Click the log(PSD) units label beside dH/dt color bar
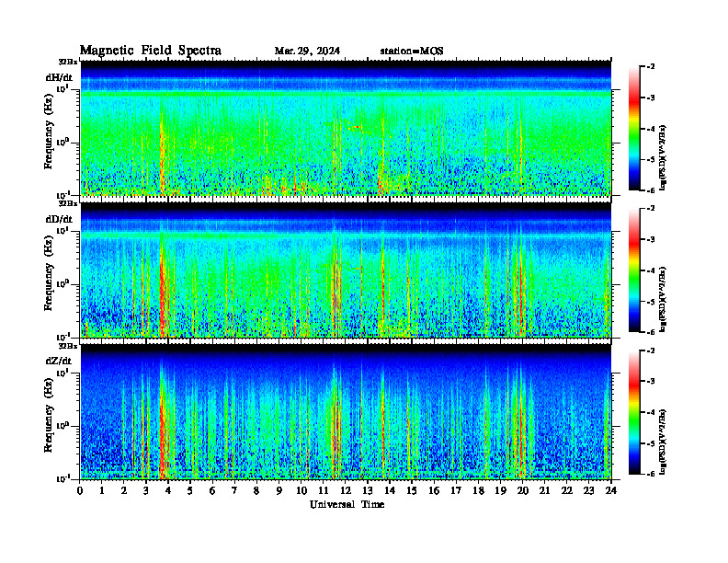 pyautogui.click(x=664, y=157)
